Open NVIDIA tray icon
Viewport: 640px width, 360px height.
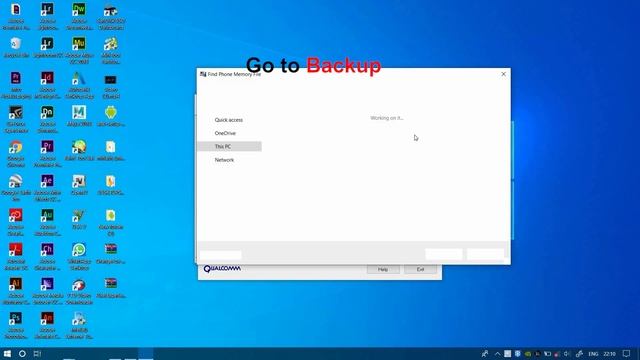pos(528,354)
